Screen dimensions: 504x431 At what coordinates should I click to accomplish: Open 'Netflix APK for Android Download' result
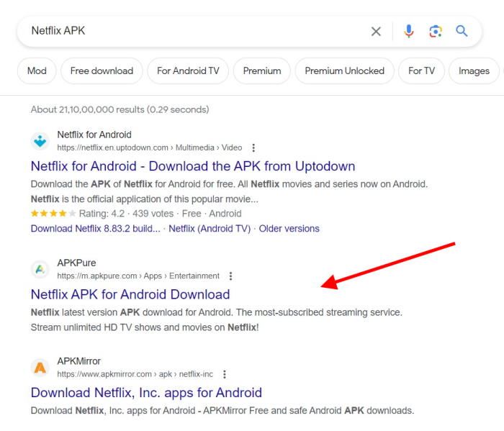(x=130, y=294)
